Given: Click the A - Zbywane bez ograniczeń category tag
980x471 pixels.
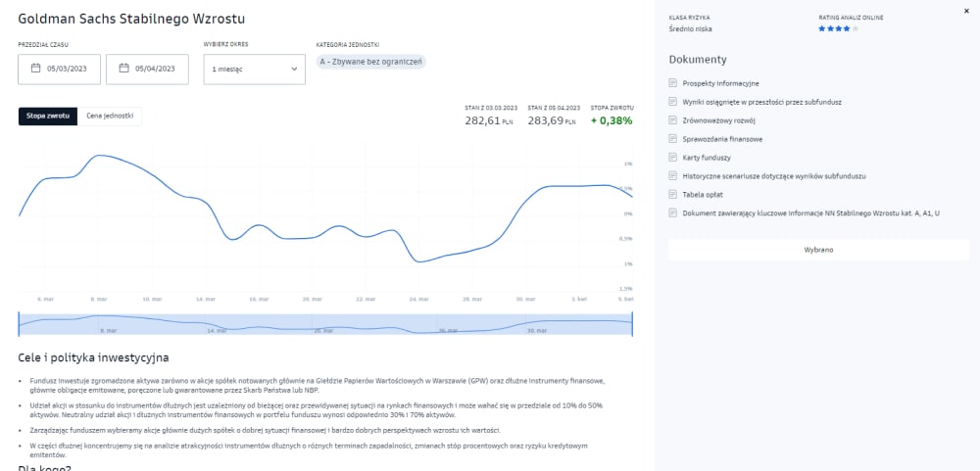Looking at the screenshot, I should tap(371, 62).
